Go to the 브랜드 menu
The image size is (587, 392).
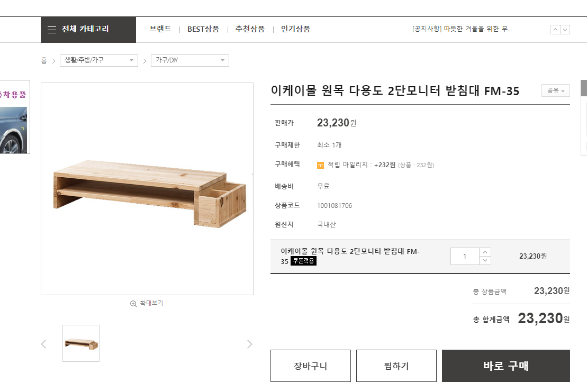[x=160, y=29]
